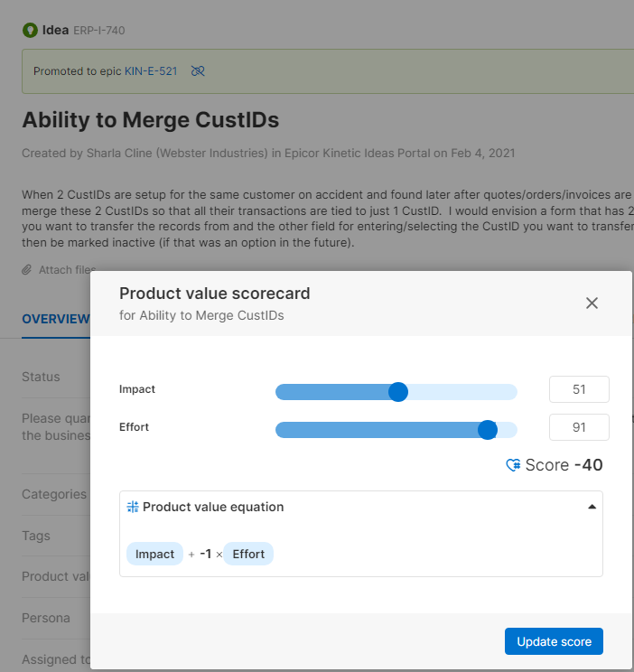Image resolution: width=634 pixels, height=672 pixels.
Task: Click the green Idea lightbulb icon
Action: 30,30
